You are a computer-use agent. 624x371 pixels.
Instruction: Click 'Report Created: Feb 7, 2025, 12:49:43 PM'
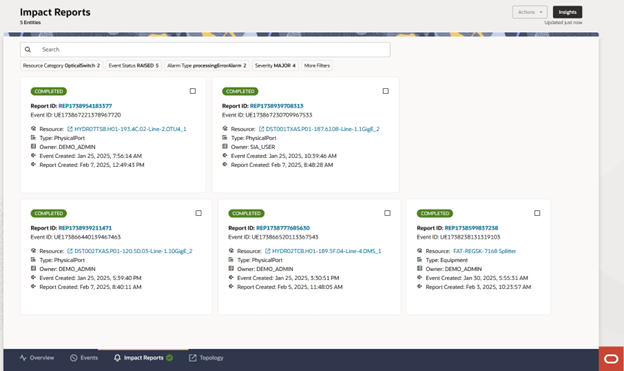pyautogui.click(x=92, y=165)
